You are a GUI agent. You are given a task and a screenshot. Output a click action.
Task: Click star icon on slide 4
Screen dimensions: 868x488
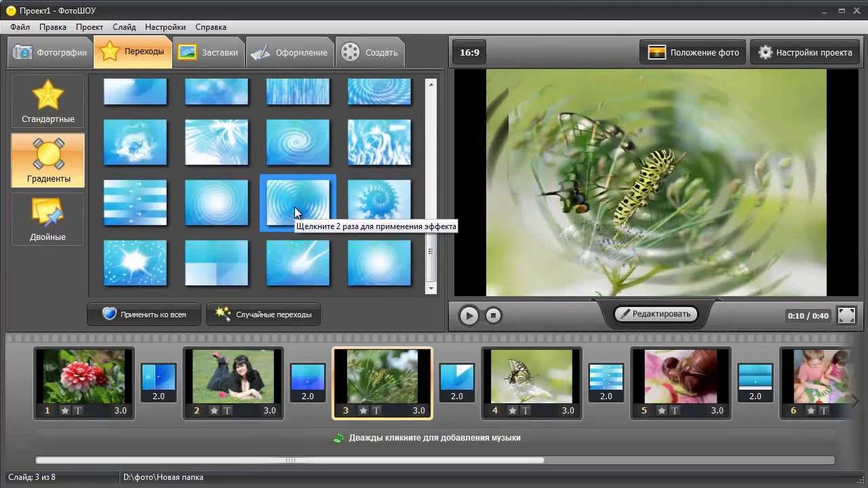[x=513, y=411]
